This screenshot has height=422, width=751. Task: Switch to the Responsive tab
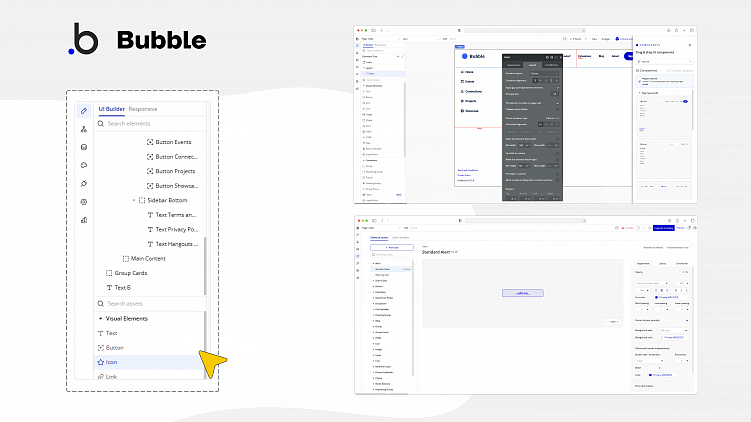point(143,109)
